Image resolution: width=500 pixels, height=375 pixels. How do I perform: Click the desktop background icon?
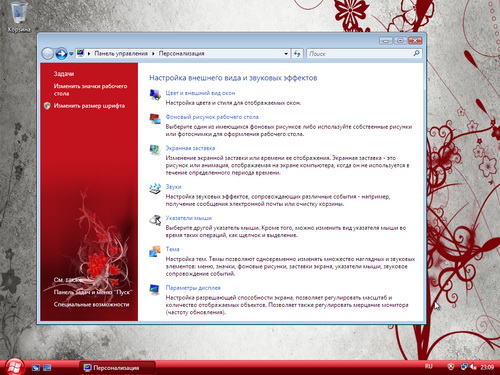[x=155, y=119]
